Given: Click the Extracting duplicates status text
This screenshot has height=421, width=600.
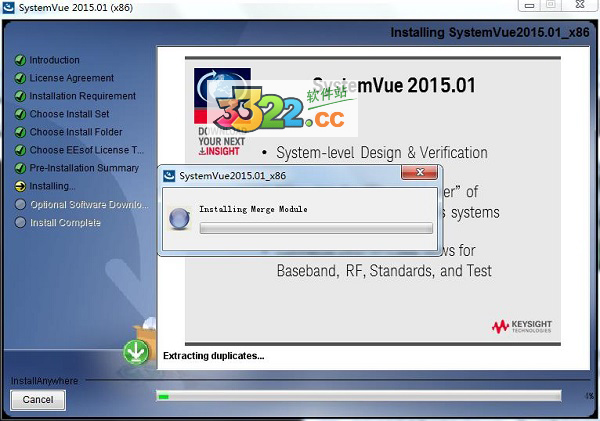Looking at the screenshot, I should tap(213, 355).
